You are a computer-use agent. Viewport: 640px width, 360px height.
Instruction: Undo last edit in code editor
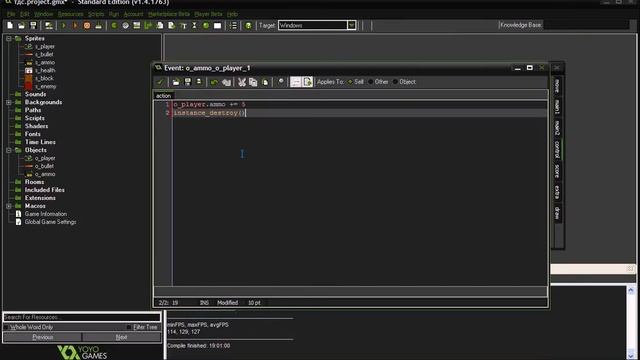pos(214,82)
